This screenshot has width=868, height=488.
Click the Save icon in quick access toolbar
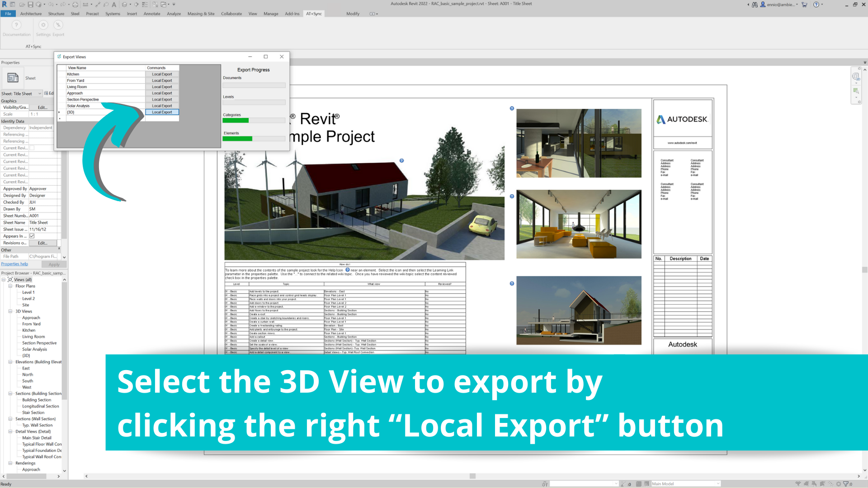(x=30, y=5)
